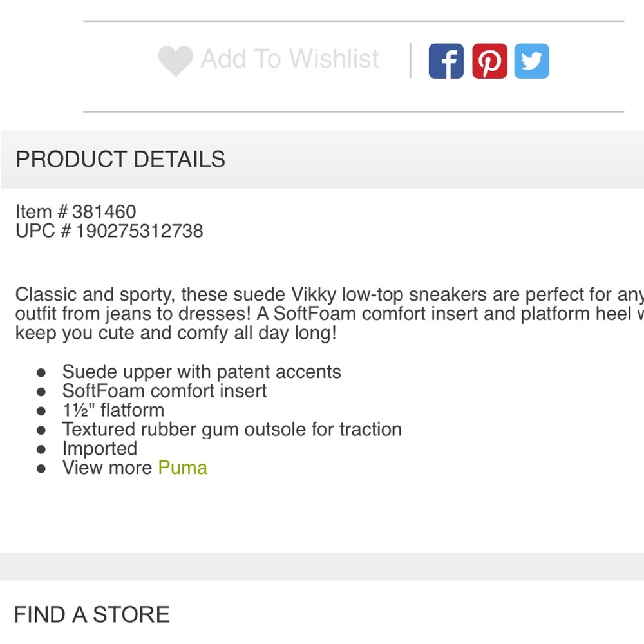Pin product to Pinterest
644x644 pixels.
click(x=489, y=61)
